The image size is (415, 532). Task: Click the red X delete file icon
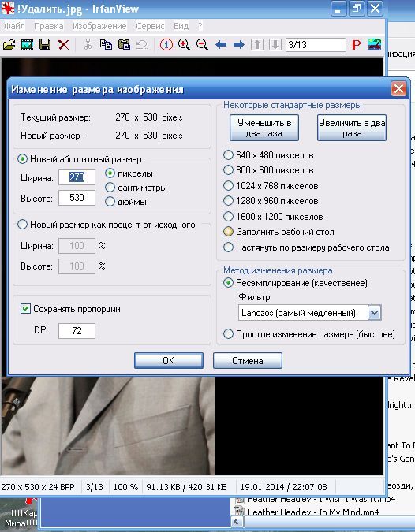pyautogui.click(x=63, y=44)
